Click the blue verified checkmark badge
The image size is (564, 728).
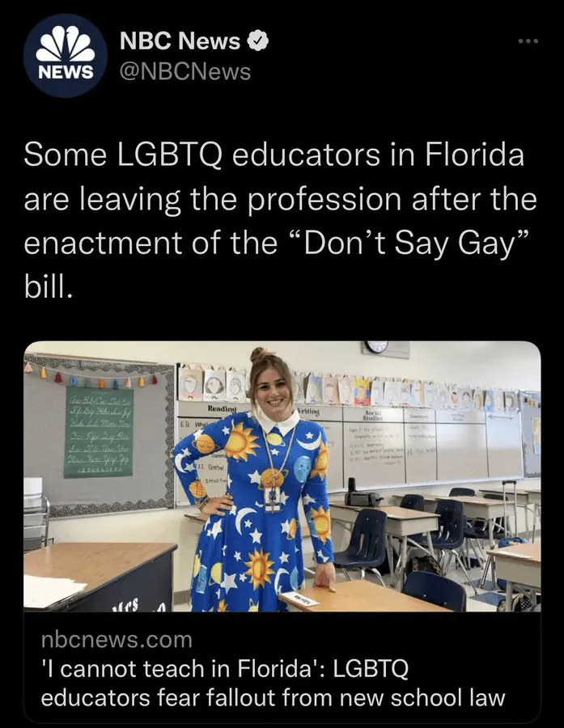point(258,41)
